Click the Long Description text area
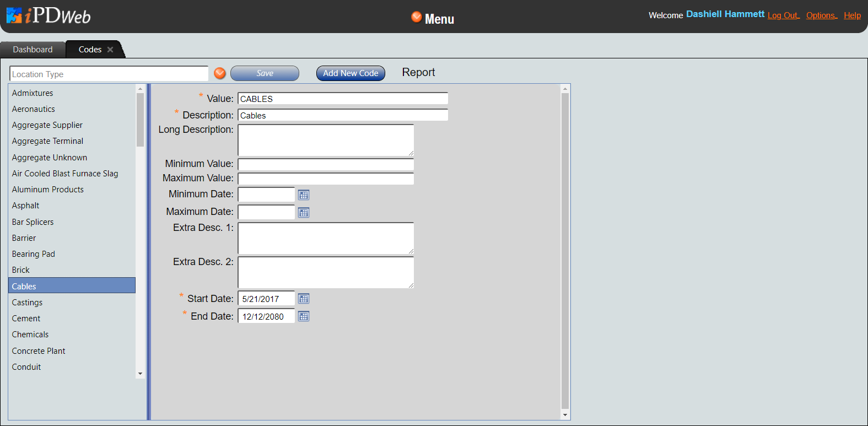The height and width of the screenshot is (426, 868). (x=326, y=140)
